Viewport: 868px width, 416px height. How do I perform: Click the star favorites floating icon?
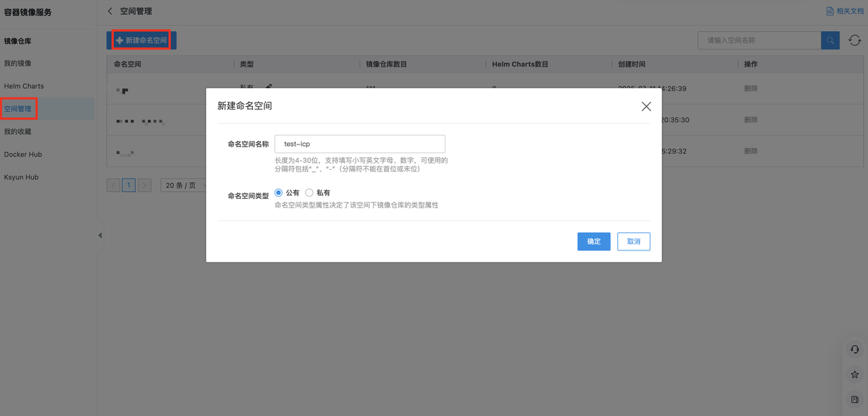coord(854,375)
